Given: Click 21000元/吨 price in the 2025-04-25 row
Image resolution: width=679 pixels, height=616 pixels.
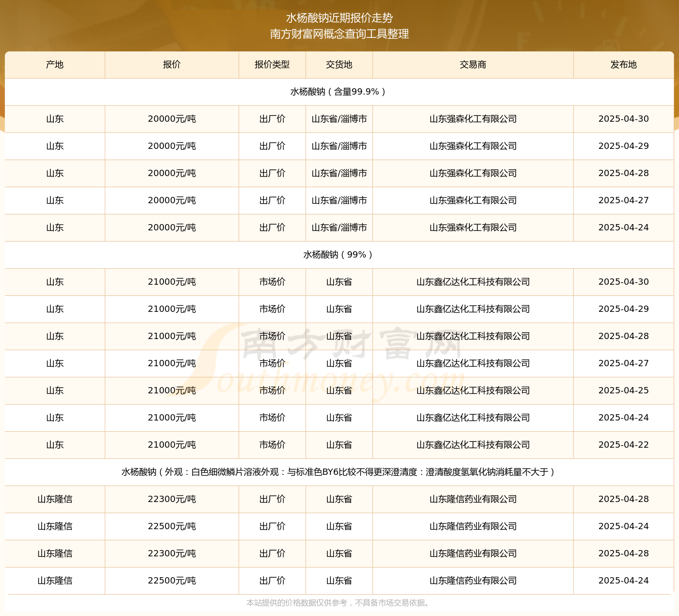Looking at the screenshot, I should tap(172, 390).
